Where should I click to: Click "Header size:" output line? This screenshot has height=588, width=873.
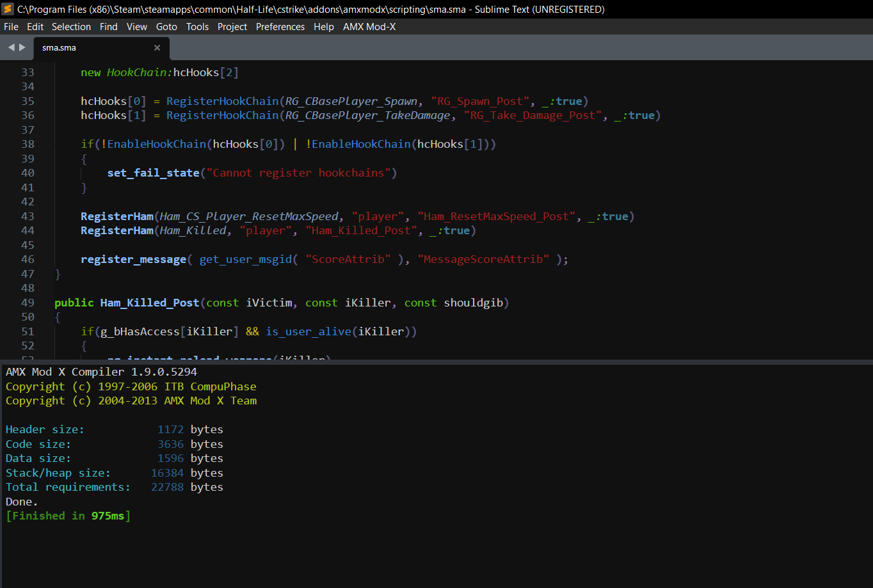click(114, 429)
